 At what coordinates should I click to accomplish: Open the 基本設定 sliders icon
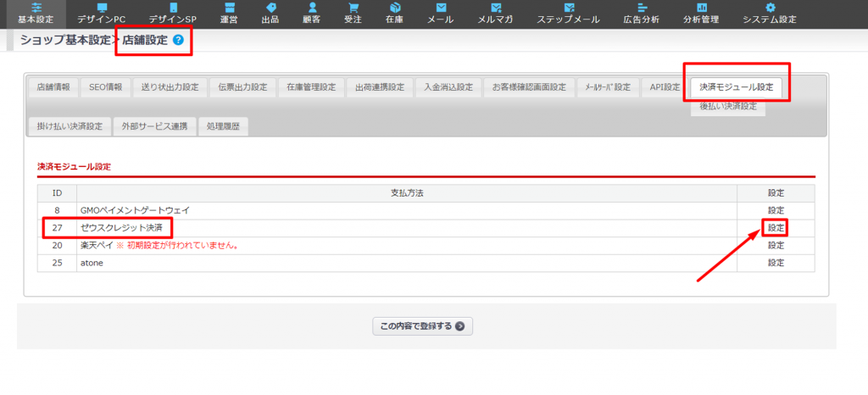click(x=36, y=8)
